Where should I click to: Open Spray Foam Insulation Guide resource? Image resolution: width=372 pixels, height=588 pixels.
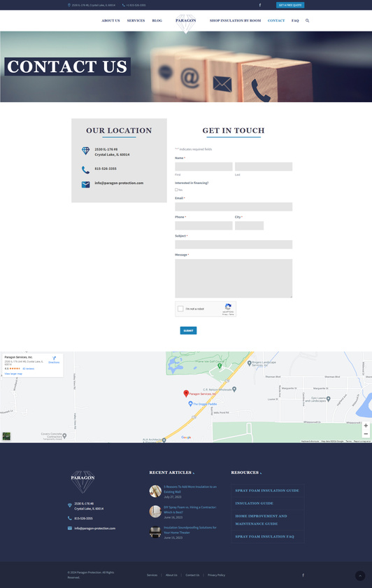click(x=267, y=491)
